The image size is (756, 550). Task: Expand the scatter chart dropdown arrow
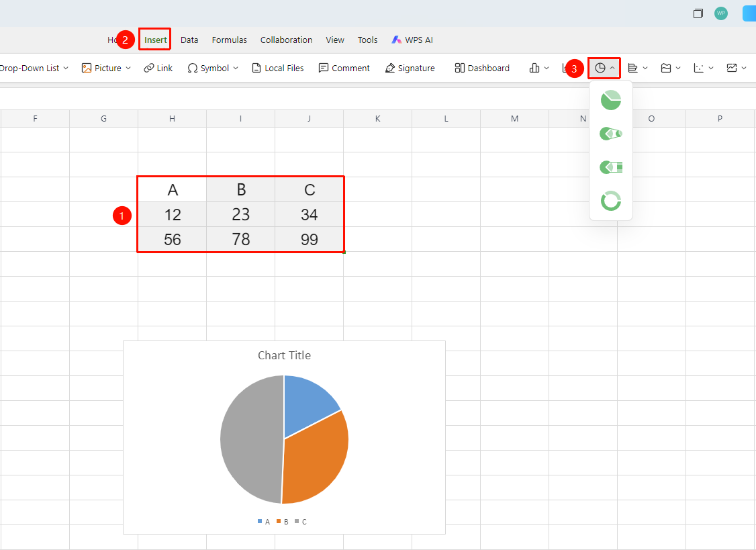pyautogui.click(x=710, y=68)
